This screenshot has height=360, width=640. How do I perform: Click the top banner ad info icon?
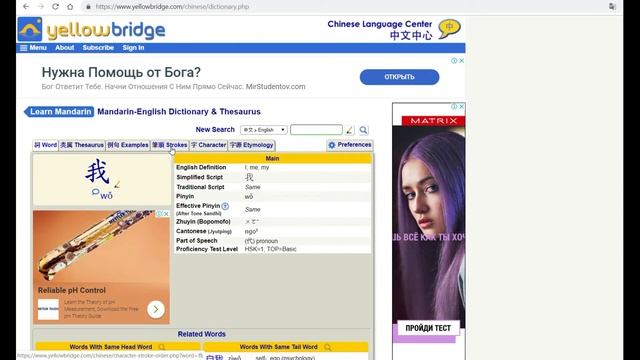[454, 60]
